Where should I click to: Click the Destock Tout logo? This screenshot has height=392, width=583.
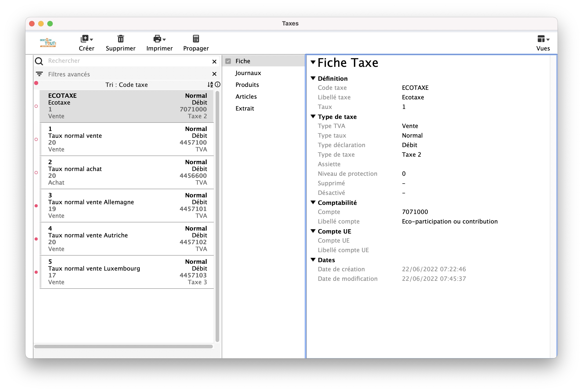[48, 43]
